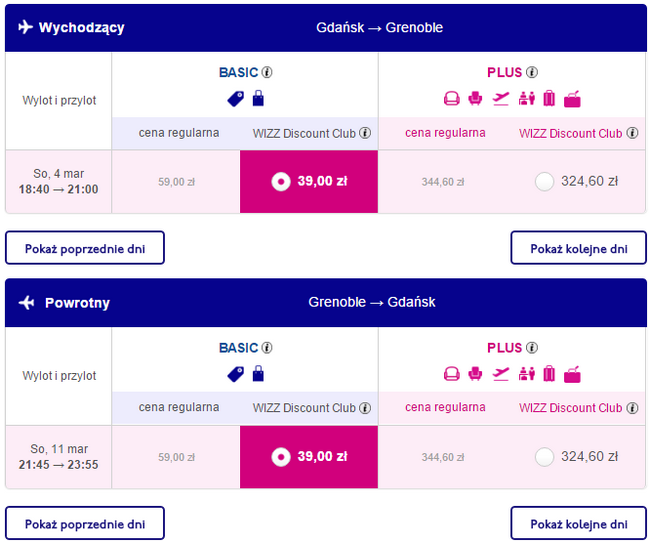Click the outbound PLUS suitcase icon
This screenshot has width=650, height=543.
548,98
